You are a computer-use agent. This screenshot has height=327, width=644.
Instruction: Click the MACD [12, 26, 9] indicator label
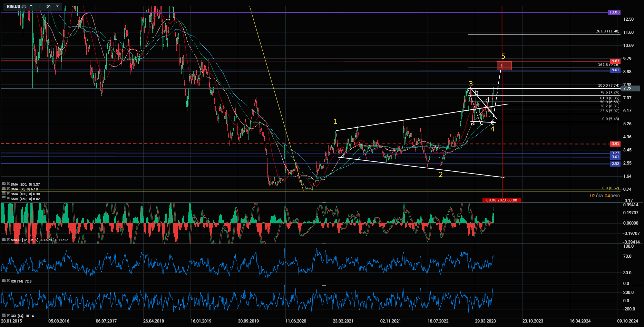coord(39,240)
